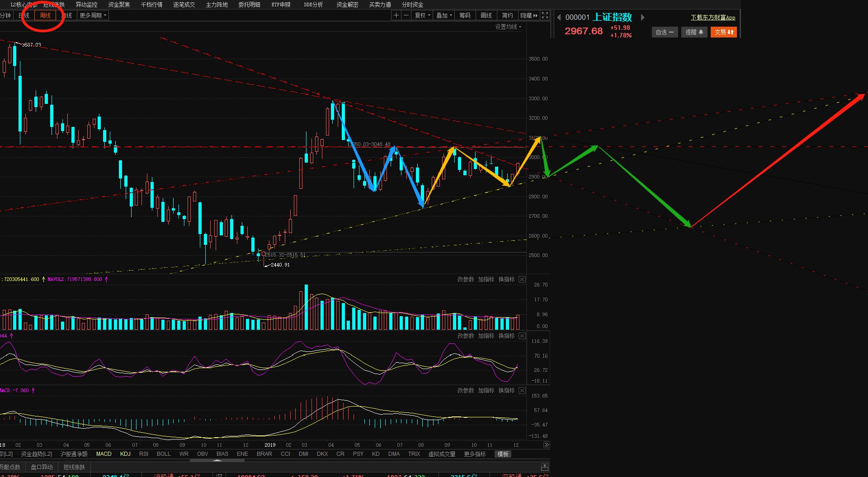
Task: Click the export icon in the bottom-right bar
Action: [x=545, y=467]
